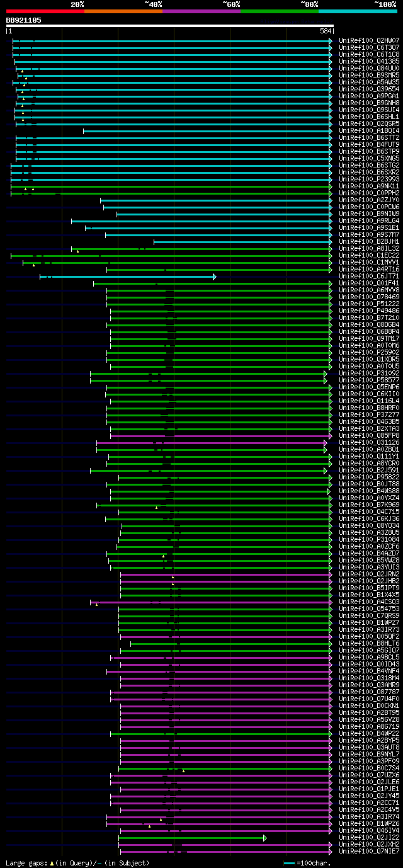This screenshot has height=868, width=403.
Task: Click the UniRef100_D0CKN1 label
Action: coord(369,706)
